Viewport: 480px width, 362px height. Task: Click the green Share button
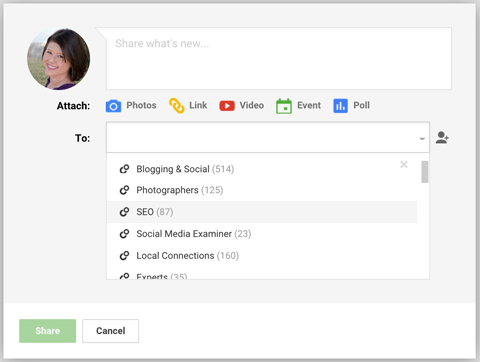[x=48, y=331]
